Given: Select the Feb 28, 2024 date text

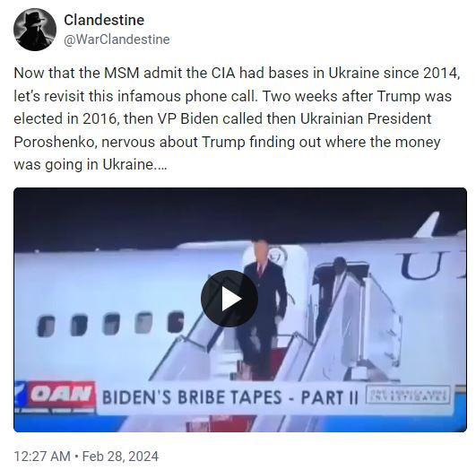Looking at the screenshot, I should [x=120, y=457].
